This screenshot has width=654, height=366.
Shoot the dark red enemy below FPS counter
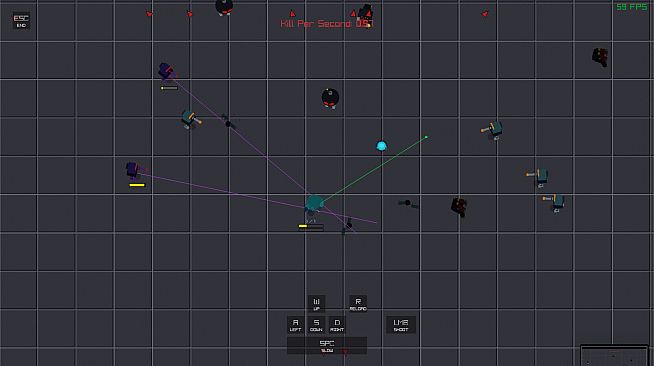[x=600, y=57]
